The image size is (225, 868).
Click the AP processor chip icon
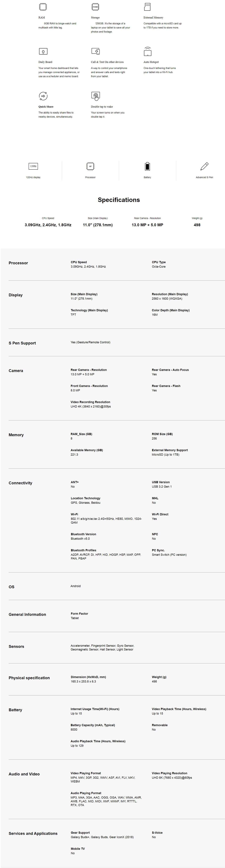(x=90, y=166)
